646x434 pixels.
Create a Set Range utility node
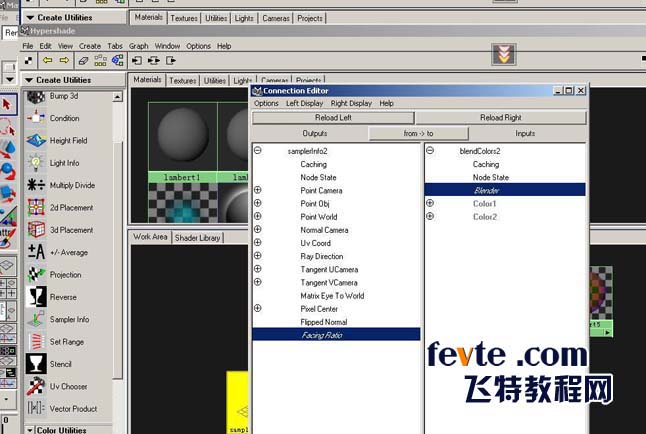click(66, 341)
